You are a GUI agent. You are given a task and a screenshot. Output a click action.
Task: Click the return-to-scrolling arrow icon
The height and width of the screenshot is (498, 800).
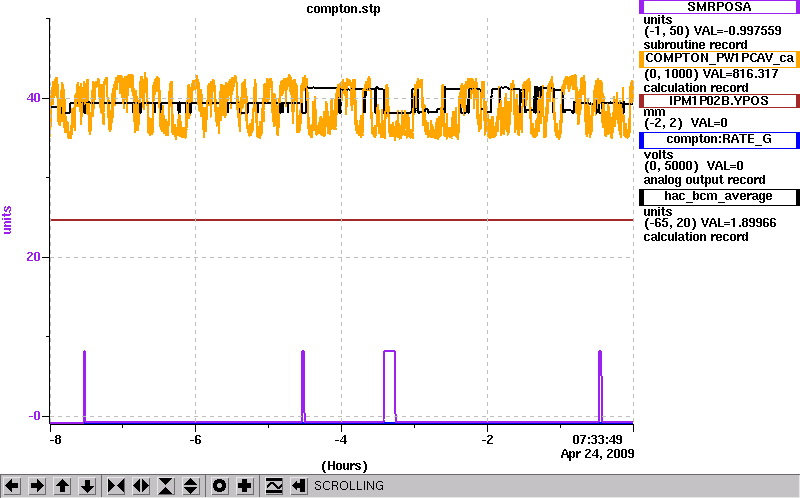point(299,486)
